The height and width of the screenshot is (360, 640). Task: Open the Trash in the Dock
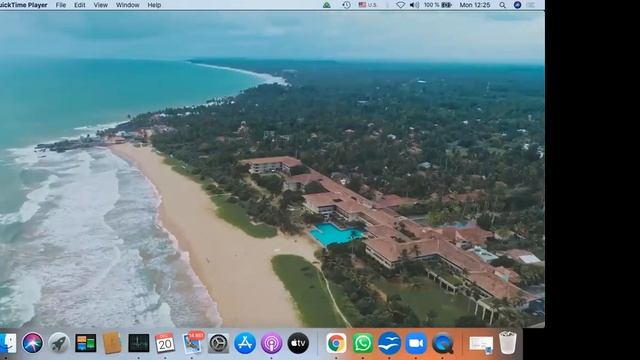click(x=508, y=343)
